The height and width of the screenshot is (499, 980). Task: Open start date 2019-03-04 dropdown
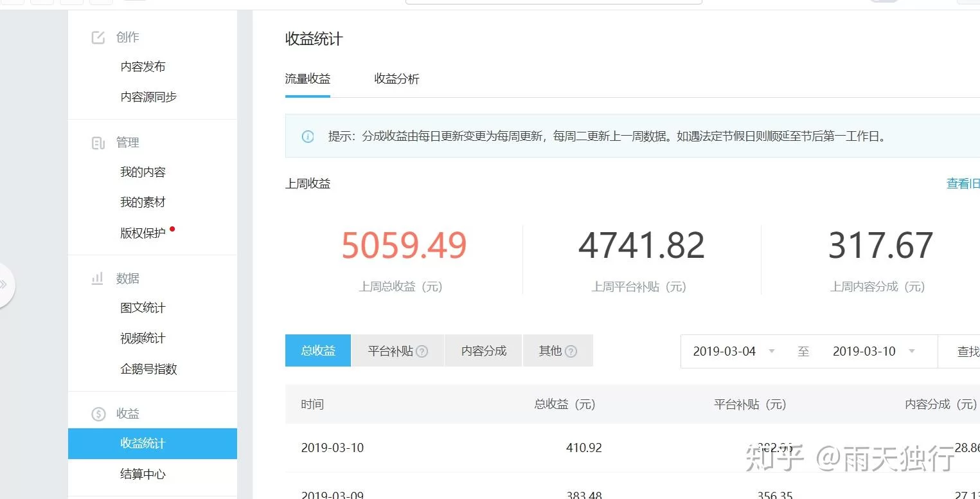tap(772, 351)
